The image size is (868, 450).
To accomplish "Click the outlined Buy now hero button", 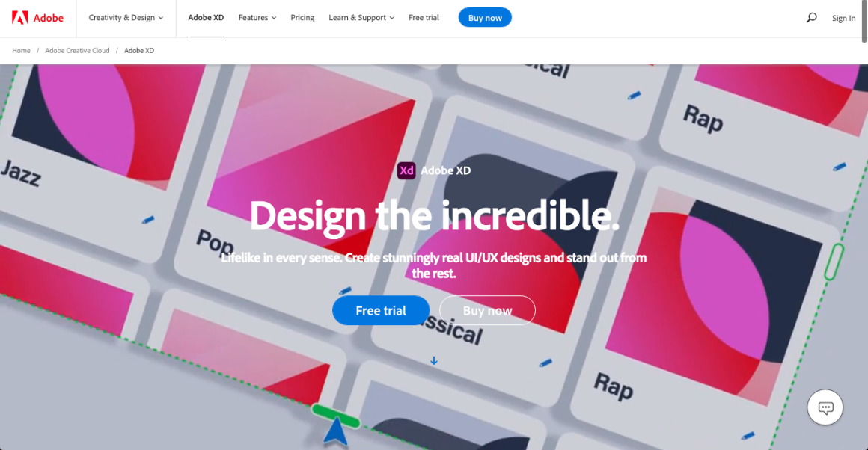I will click(x=488, y=311).
